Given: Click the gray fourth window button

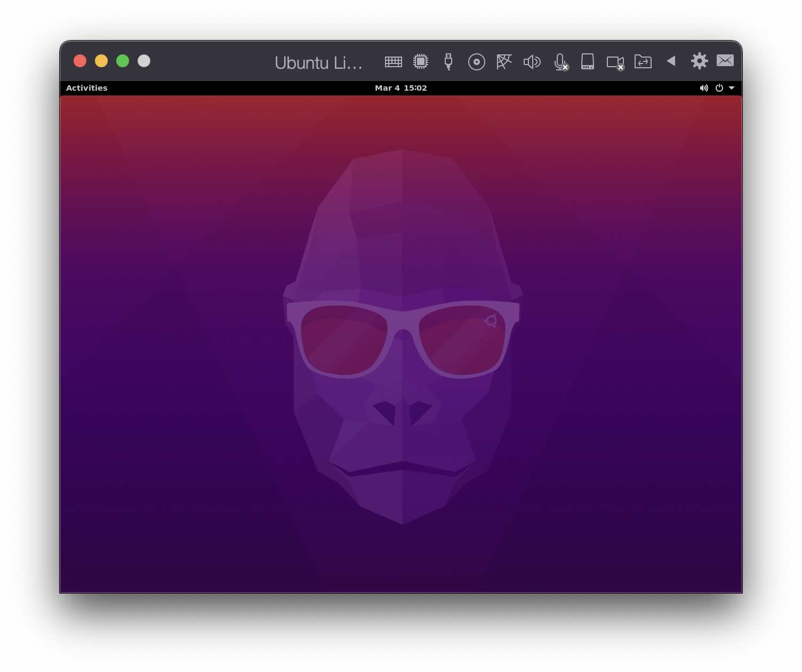Looking at the screenshot, I should click(144, 61).
